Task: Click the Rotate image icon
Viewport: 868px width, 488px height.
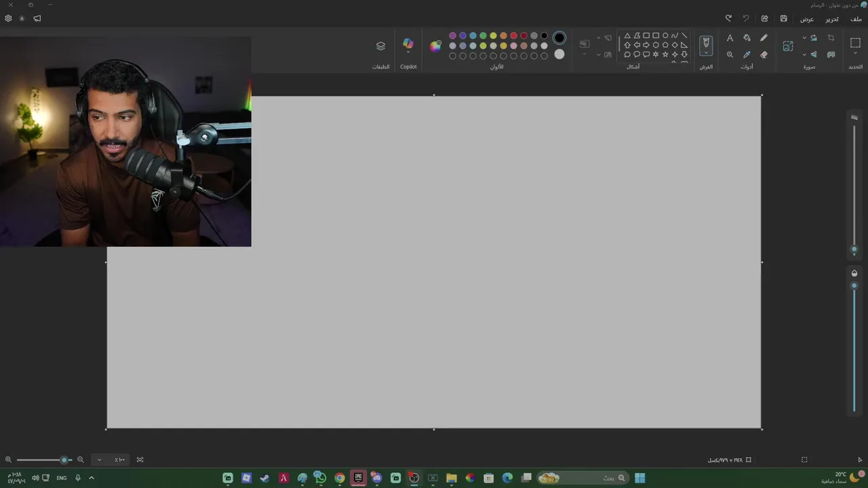Action: point(814,38)
